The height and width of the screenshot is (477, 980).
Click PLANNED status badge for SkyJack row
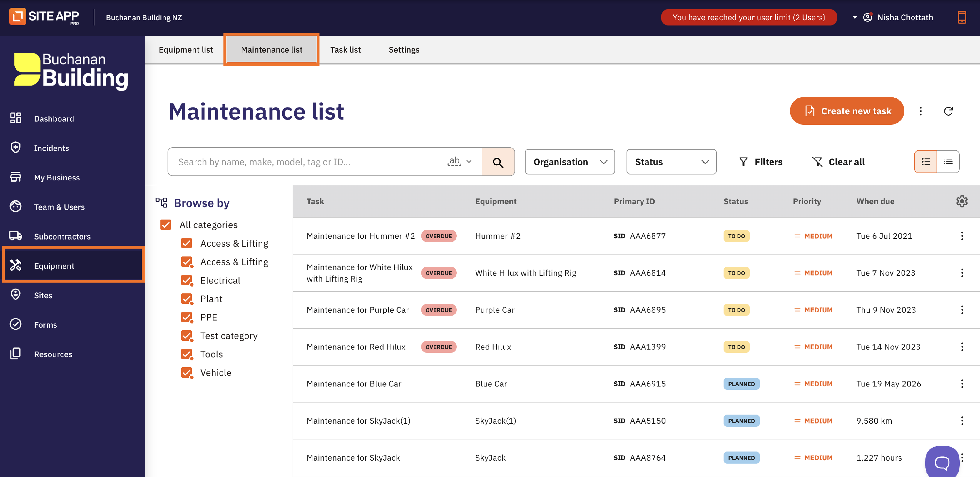point(741,458)
